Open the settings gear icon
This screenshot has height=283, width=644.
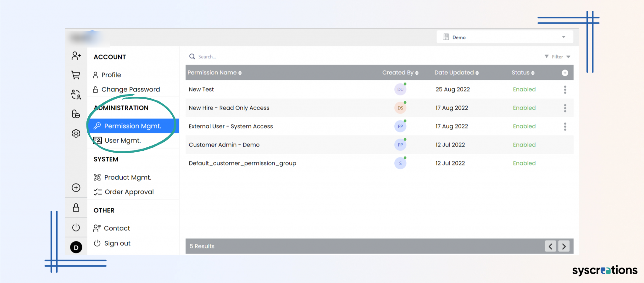point(76,133)
